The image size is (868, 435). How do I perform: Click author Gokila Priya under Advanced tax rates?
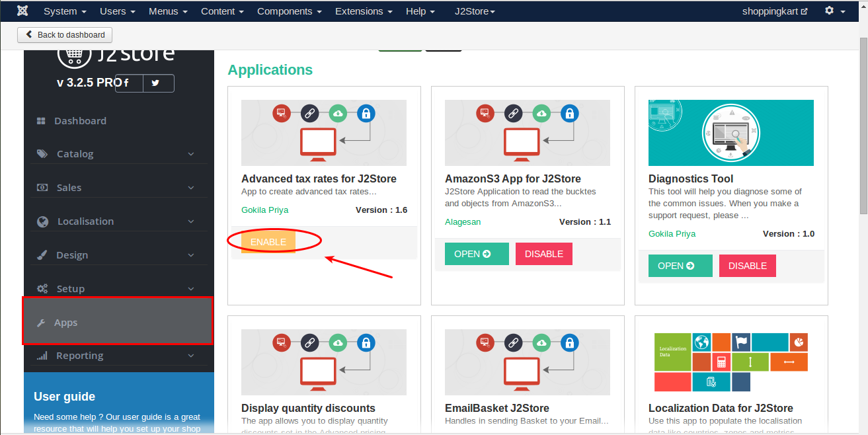tap(264, 210)
